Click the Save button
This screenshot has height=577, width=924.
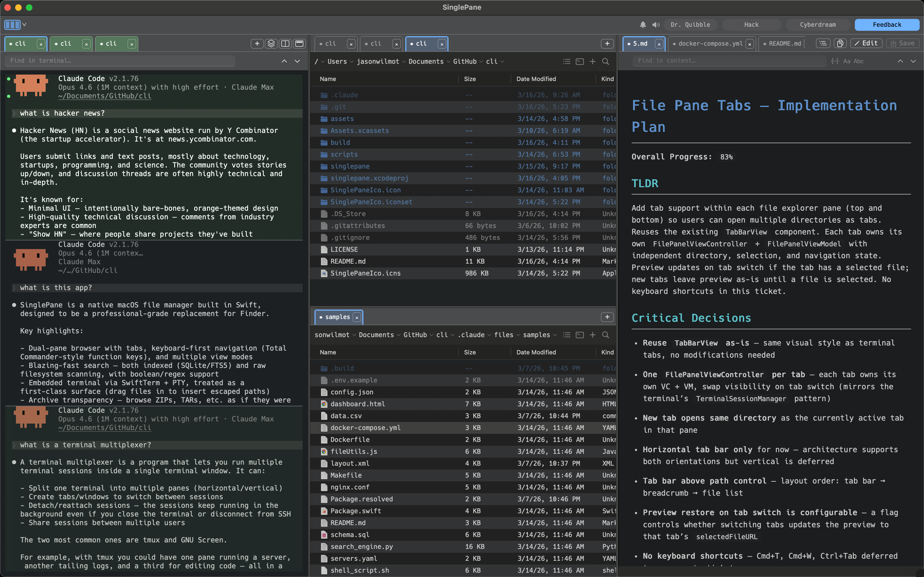pos(903,43)
